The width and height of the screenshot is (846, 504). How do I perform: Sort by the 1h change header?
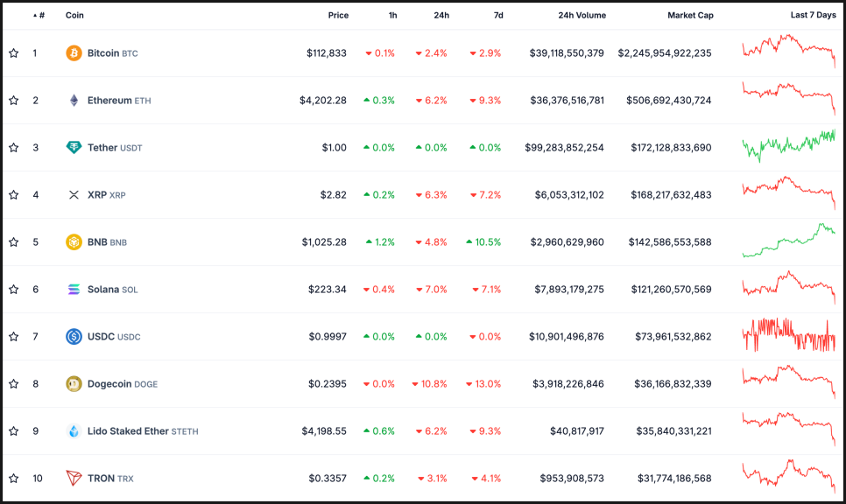click(x=392, y=15)
